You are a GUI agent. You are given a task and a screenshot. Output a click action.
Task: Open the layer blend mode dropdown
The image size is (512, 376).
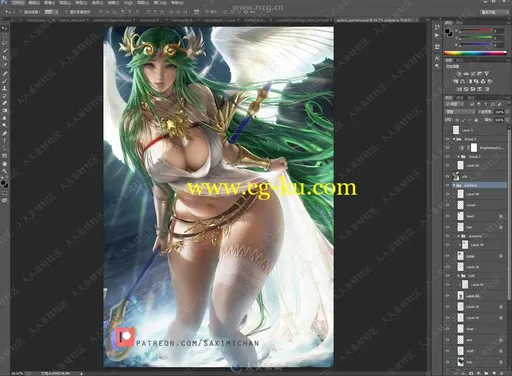click(460, 112)
